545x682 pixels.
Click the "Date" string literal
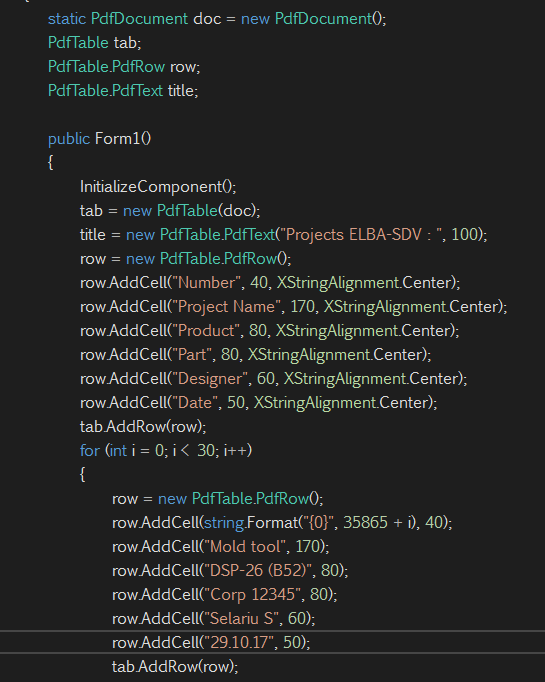tap(195, 402)
